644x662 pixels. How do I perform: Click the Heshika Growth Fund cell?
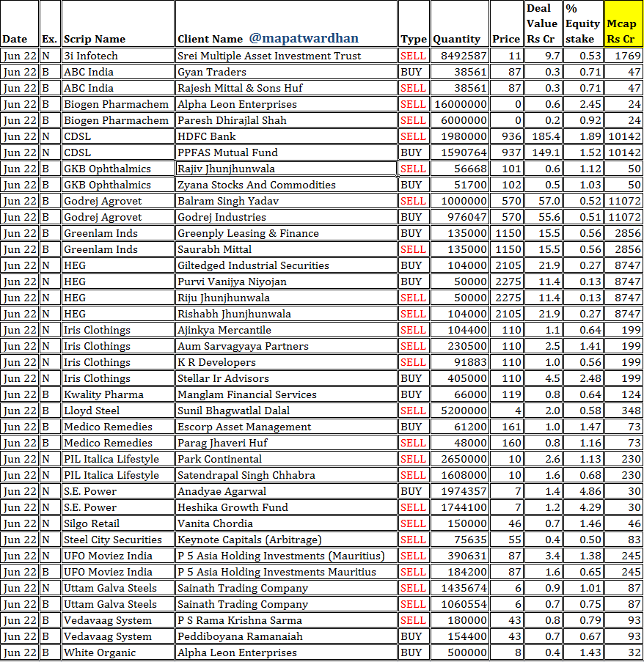point(286,507)
